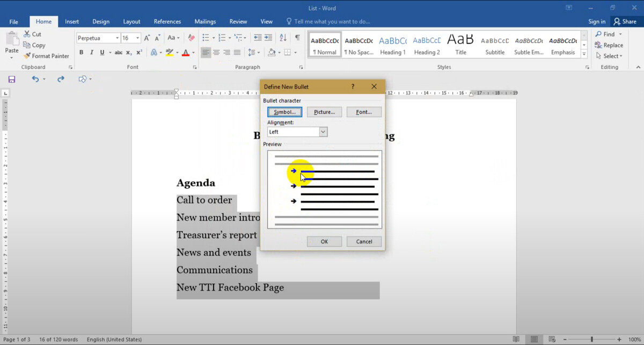Toggle Strikethrough formatting

tap(118, 53)
